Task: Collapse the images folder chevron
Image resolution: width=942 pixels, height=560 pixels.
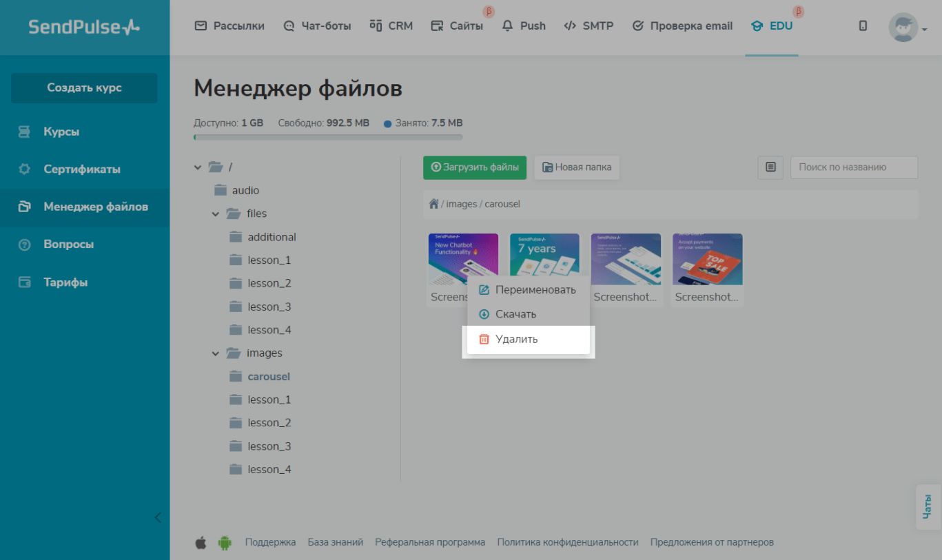Action: (x=216, y=353)
